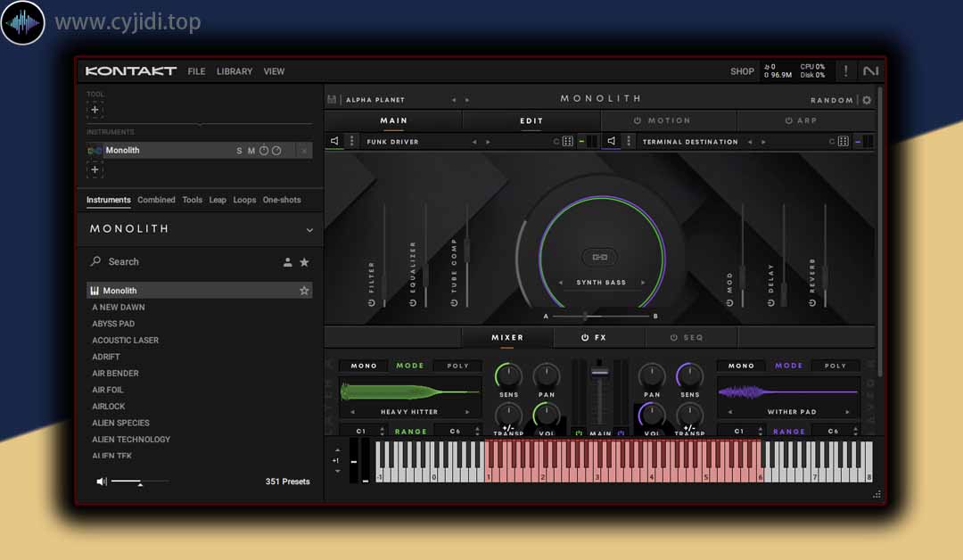
Task: Open the MIXER tab
Action: click(507, 338)
